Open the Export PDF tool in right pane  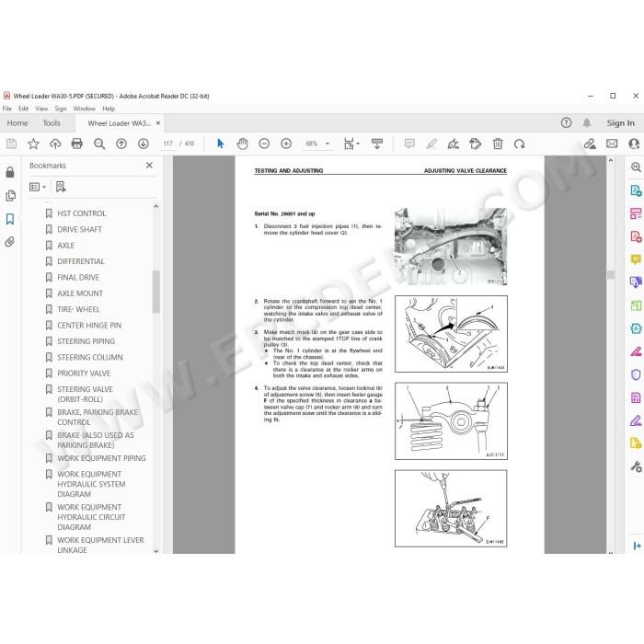click(636, 190)
